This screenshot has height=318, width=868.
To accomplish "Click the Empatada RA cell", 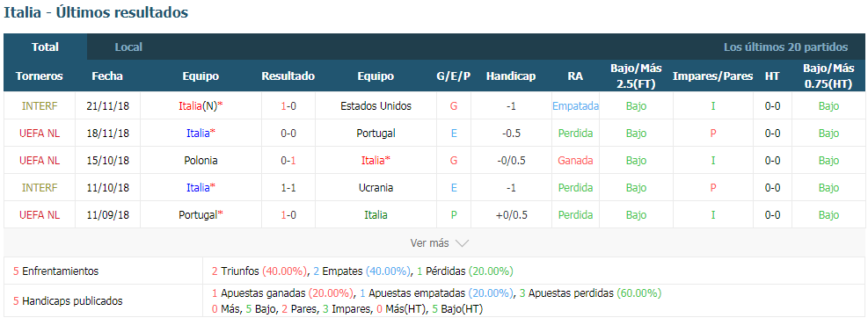I will coord(575,106).
